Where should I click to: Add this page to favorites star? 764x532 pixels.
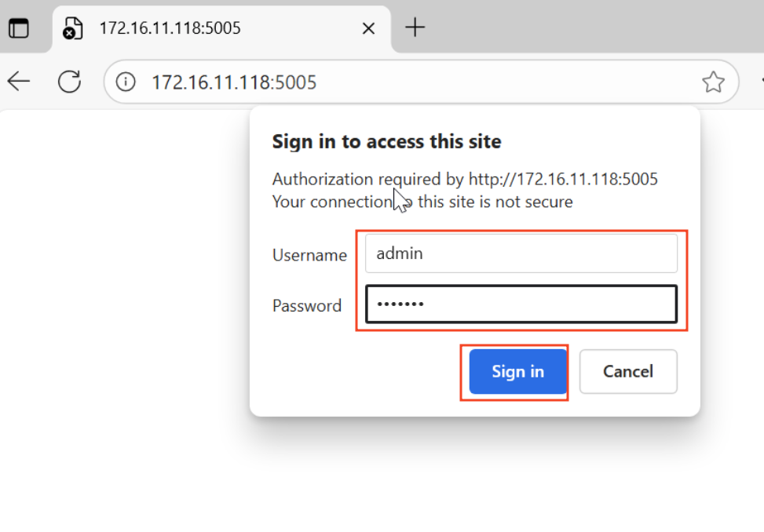pyautogui.click(x=713, y=82)
